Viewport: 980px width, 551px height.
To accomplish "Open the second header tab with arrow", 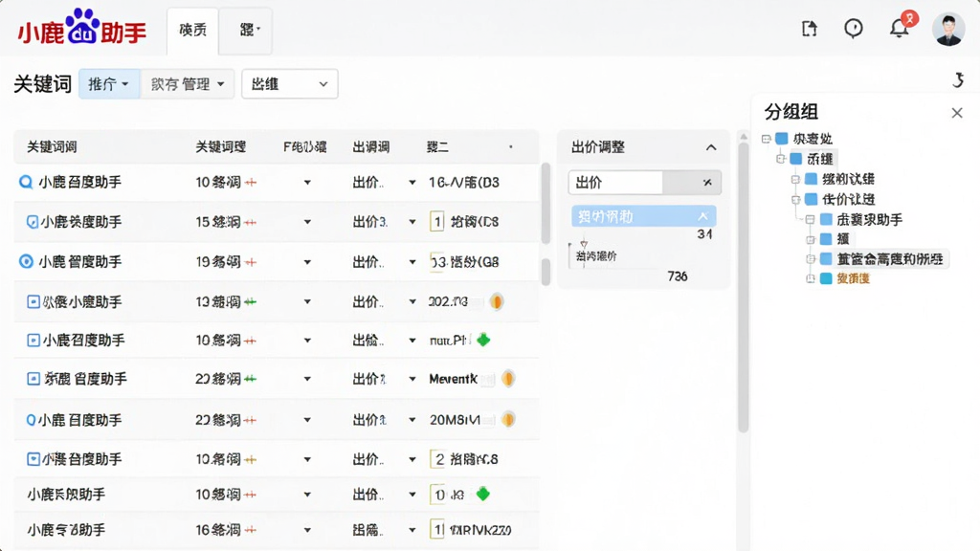I will 248,30.
